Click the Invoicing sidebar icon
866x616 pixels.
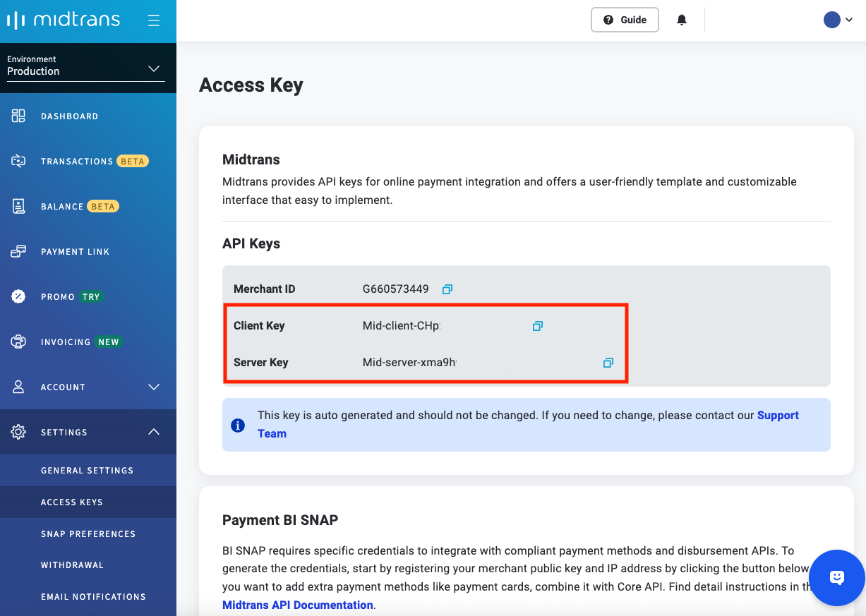(18, 342)
